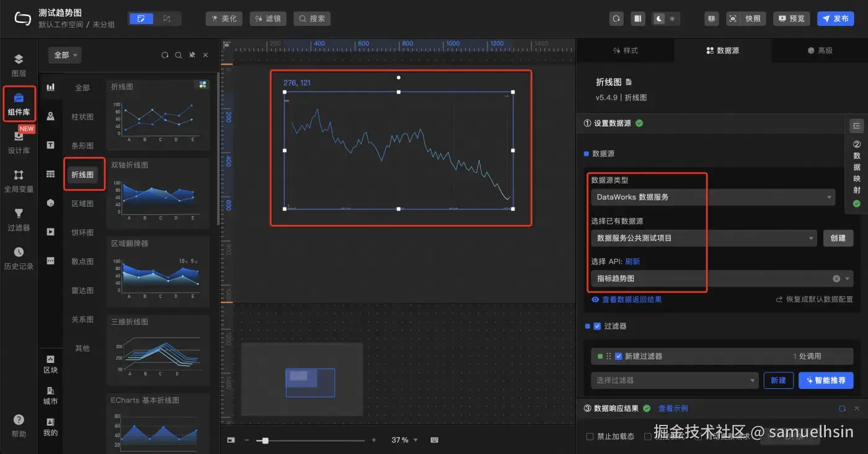Refresh the 数据响应结果 section
868x454 pixels.
(x=842, y=409)
